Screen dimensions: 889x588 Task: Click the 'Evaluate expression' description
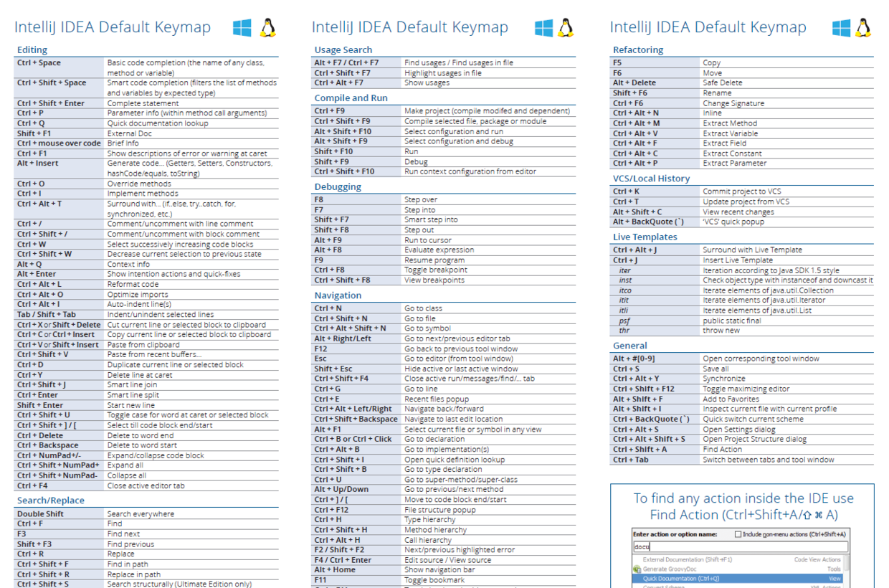click(x=439, y=250)
